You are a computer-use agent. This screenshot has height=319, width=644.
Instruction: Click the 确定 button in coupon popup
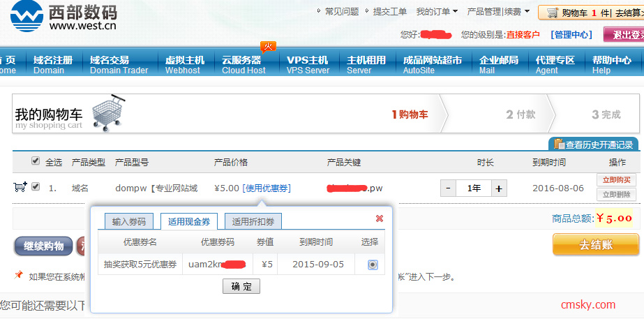point(241,287)
